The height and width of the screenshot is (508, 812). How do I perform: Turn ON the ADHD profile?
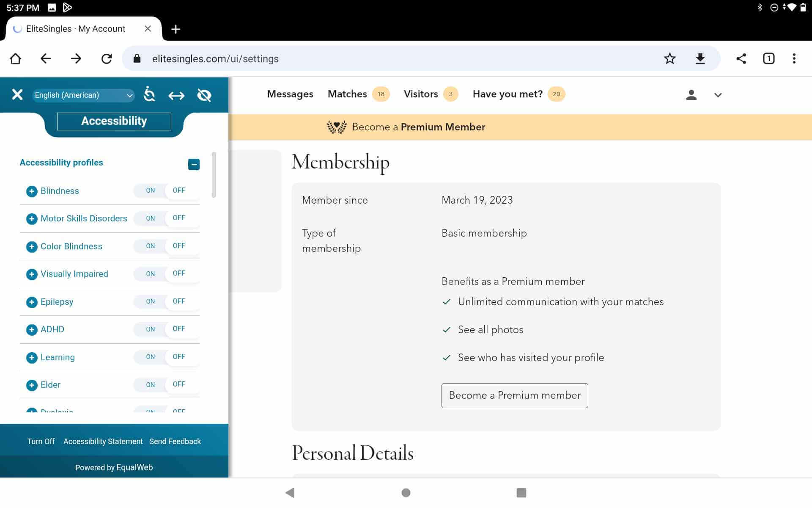pyautogui.click(x=150, y=329)
